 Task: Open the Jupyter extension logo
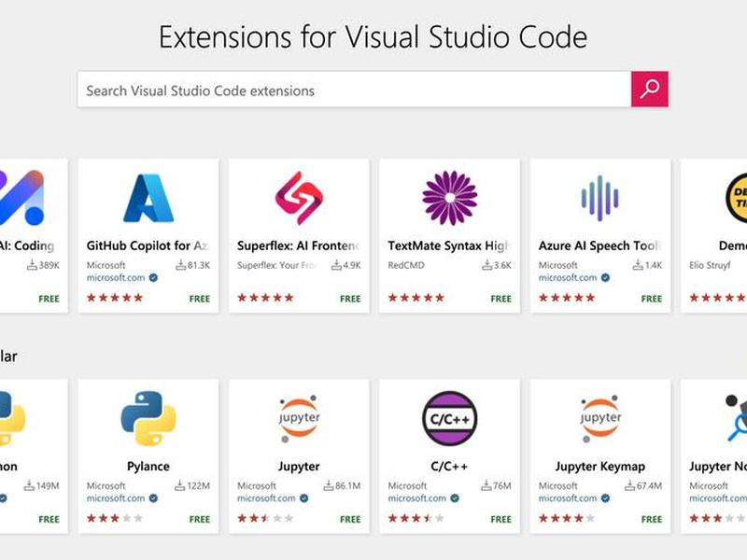coord(299,418)
